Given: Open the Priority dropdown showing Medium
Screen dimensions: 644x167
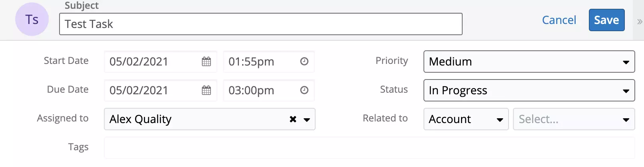Looking at the screenshot, I should click(529, 62).
